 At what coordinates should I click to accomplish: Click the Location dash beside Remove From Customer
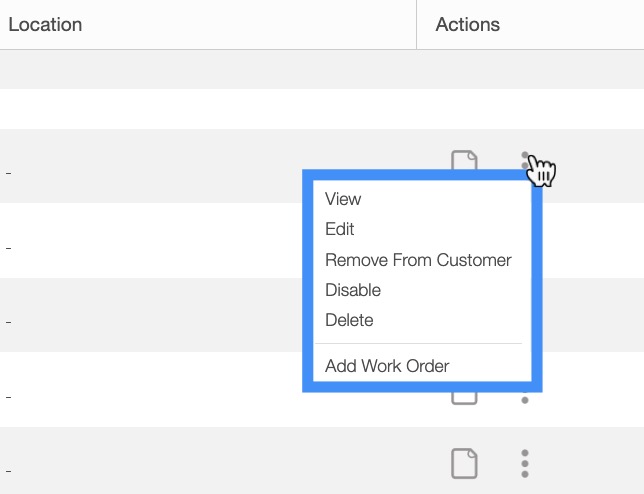[8, 247]
